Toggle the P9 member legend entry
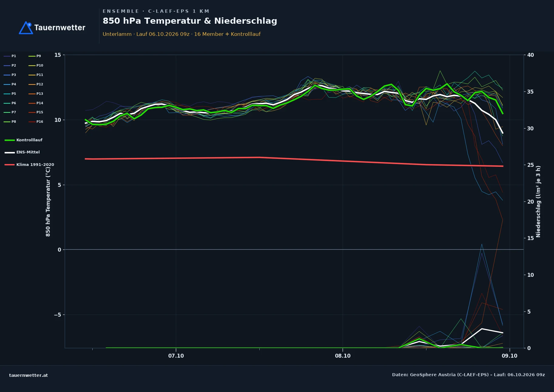 pyautogui.click(x=35, y=56)
